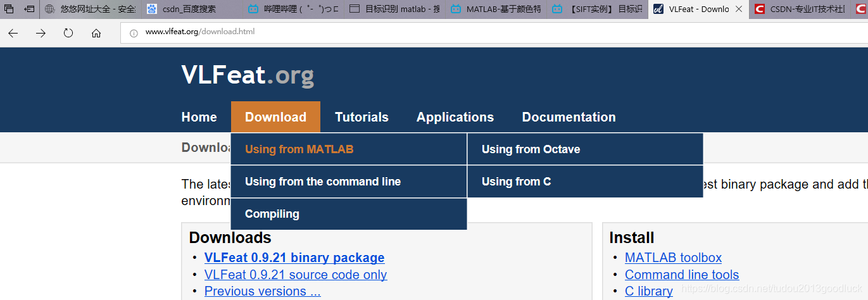Click the site info icon in address bar
This screenshot has height=300, width=868.
click(134, 33)
